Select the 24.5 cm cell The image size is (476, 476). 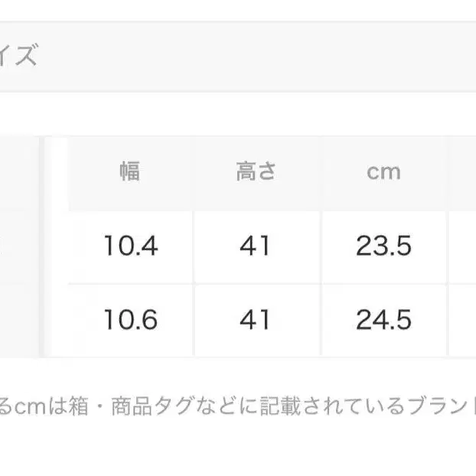point(383,319)
